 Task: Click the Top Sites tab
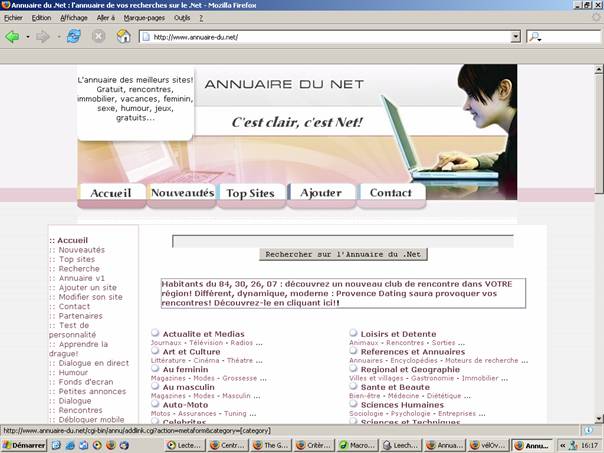click(251, 195)
